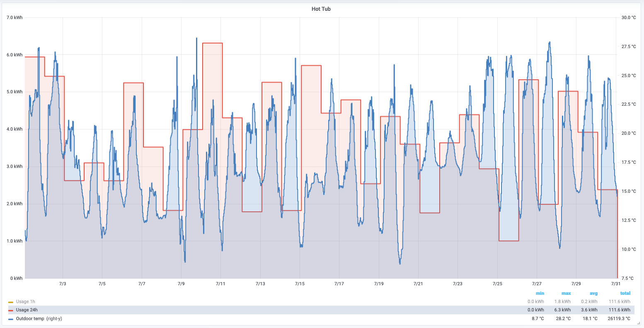Click the 7/13 x-axis date label
The image size is (644, 328).
260,284
